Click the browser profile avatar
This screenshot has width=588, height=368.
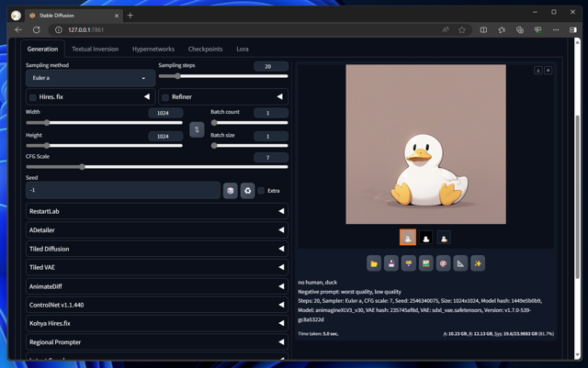[x=16, y=16]
